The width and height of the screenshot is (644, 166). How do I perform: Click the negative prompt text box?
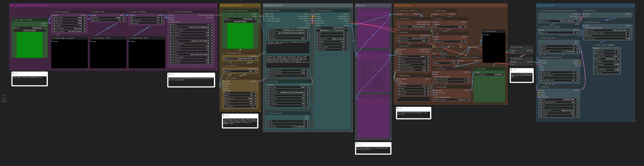click(288, 61)
